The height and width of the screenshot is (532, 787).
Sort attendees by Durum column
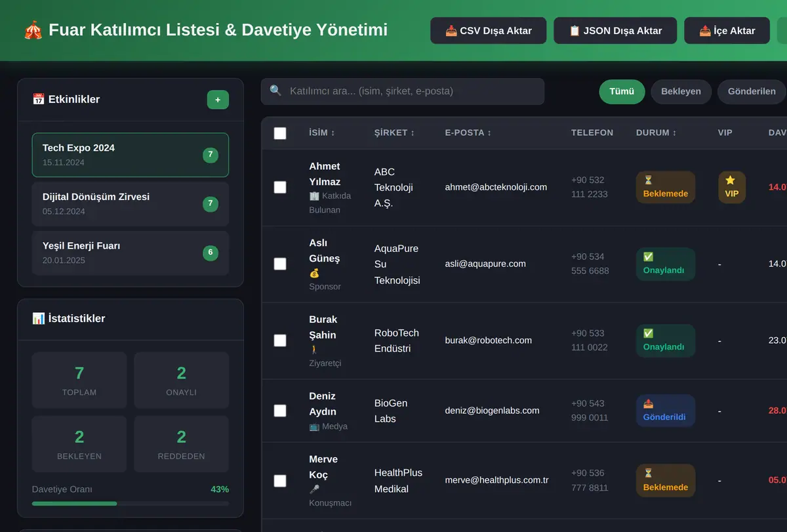point(656,133)
